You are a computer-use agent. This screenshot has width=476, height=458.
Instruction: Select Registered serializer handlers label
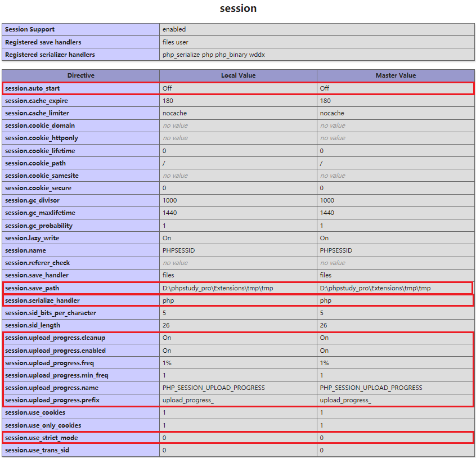pos(50,55)
